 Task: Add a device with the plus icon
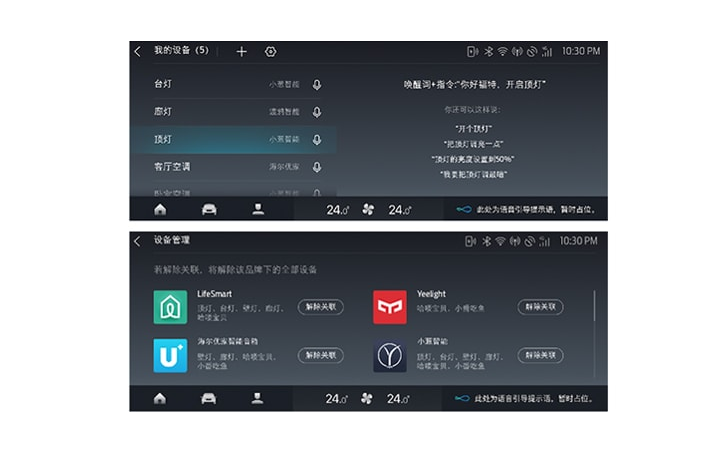point(241,52)
